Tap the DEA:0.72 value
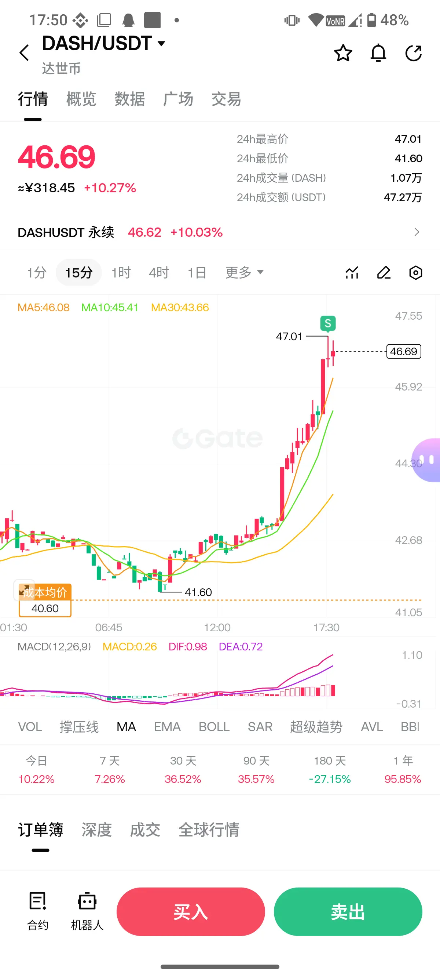This screenshot has height=980, width=440. click(241, 646)
